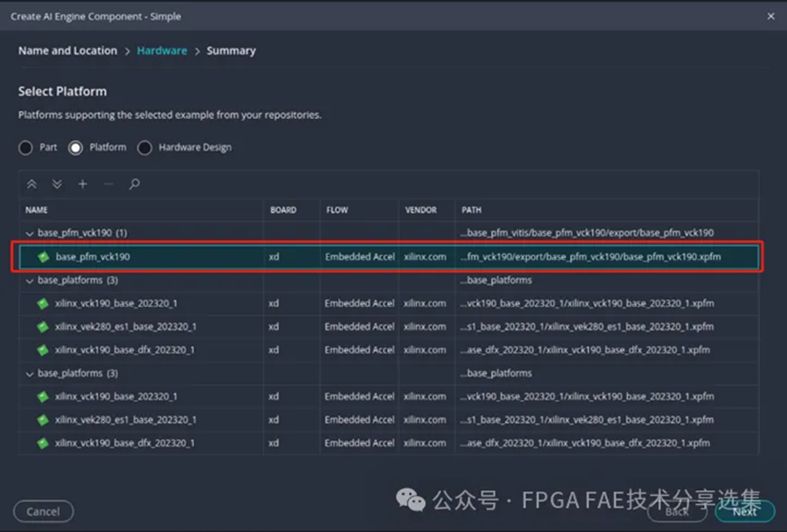The height and width of the screenshot is (532, 787).
Task: Click the Cancel button
Action: [x=43, y=512]
